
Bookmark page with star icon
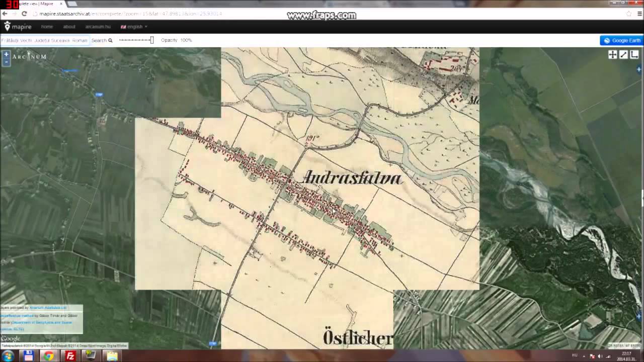(629, 14)
